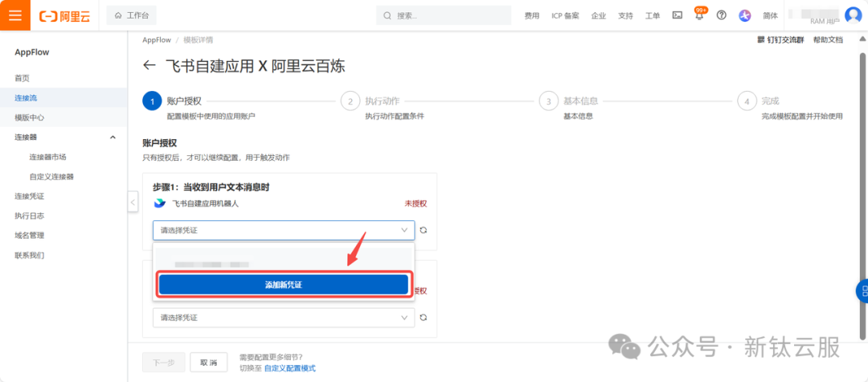Open the ICP 备案 menu
This screenshot has height=382, width=868.
565,15
